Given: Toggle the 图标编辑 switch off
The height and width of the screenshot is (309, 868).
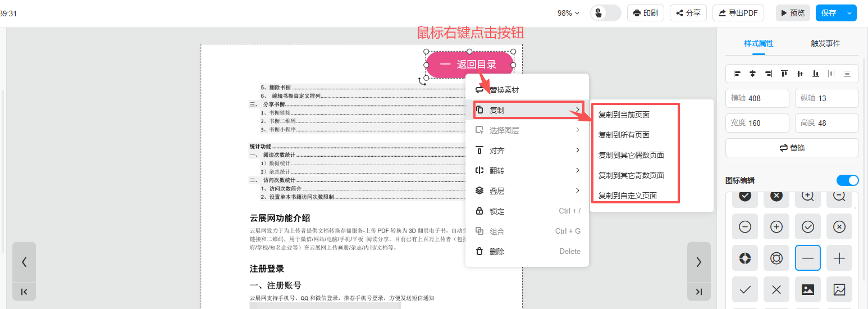Looking at the screenshot, I should (x=847, y=180).
